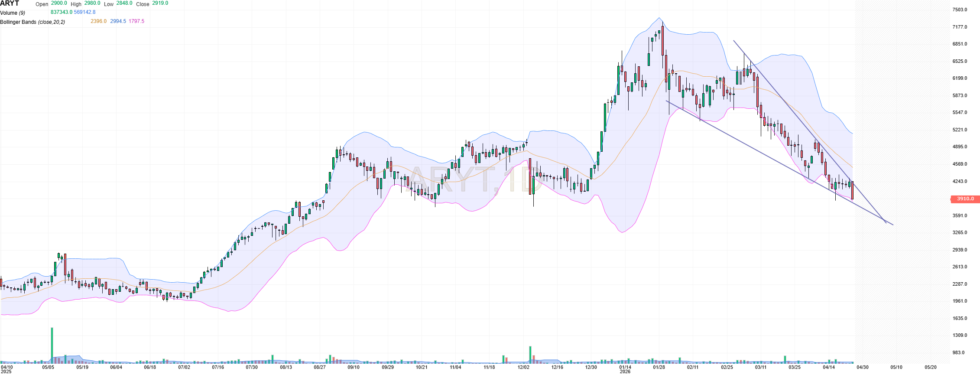Click the 02/11 date on the time axis
This screenshot has height=375, width=980.
tap(693, 368)
